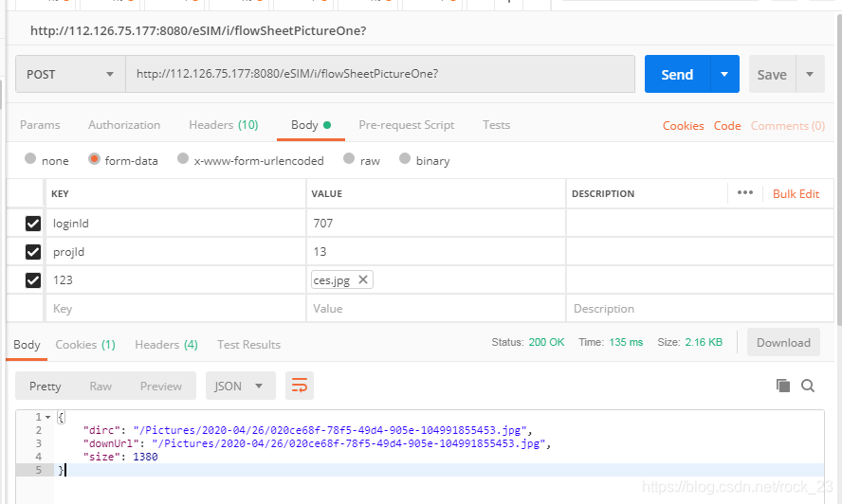This screenshot has height=504, width=842.
Task: Click the request title URL text
Action: [198, 30]
